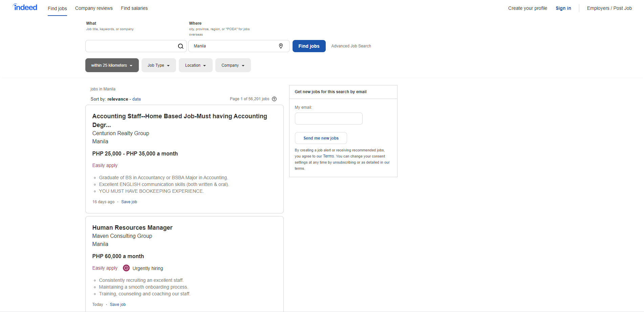This screenshot has height=312, width=644.
Task: Focus the My email input field
Action: click(328, 119)
